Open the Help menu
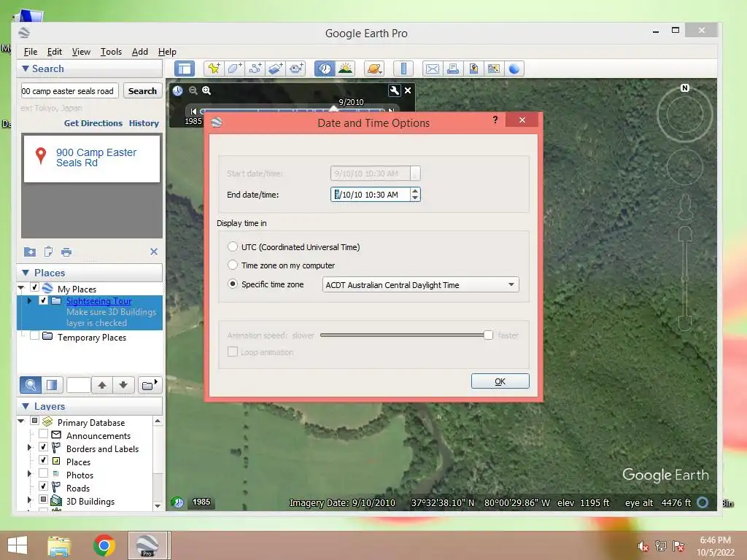Image resolution: width=747 pixels, height=560 pixels. click(167, 52)
